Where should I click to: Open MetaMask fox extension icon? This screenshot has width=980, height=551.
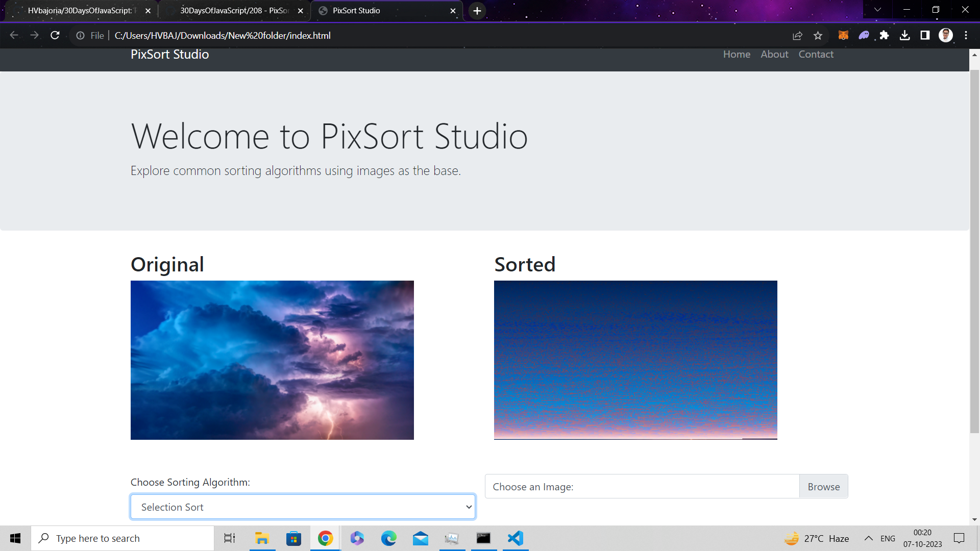pos(843,35)
